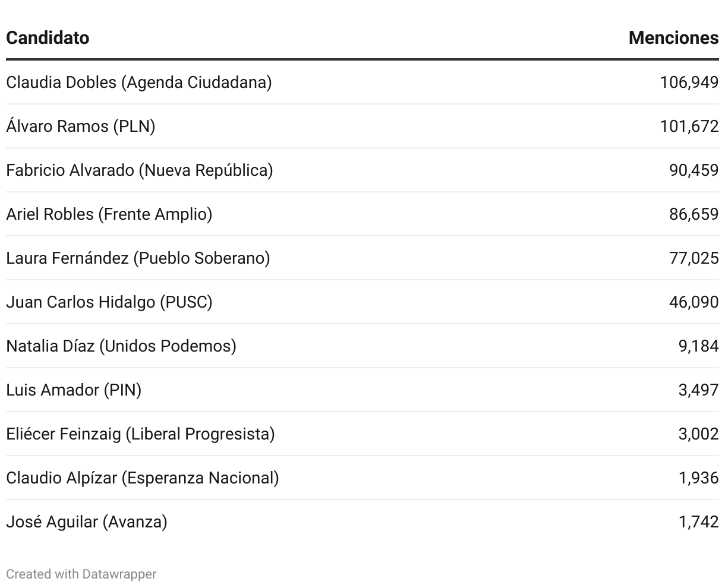This screenshot has width=725, height=588.
Task: Click Juan Carlos Hidalgo (PUSC) row
Action: (109, 302)
